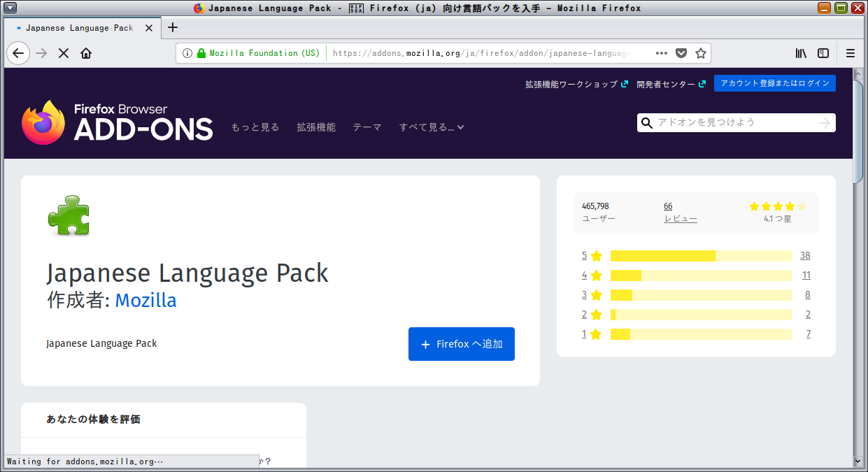Open the テーマ section
Image resolution: width=868 pixels, height=472 pixels.
coord(367,127)
